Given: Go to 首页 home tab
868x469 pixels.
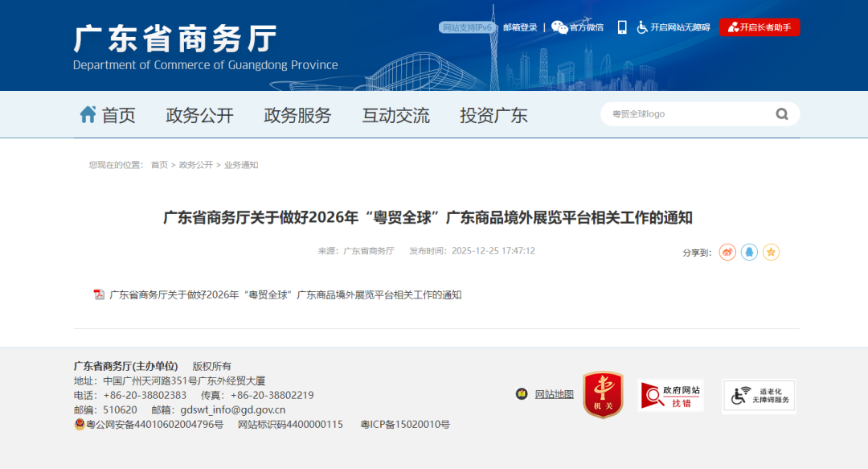Looking at the screenshot, I should coord(108,115).
